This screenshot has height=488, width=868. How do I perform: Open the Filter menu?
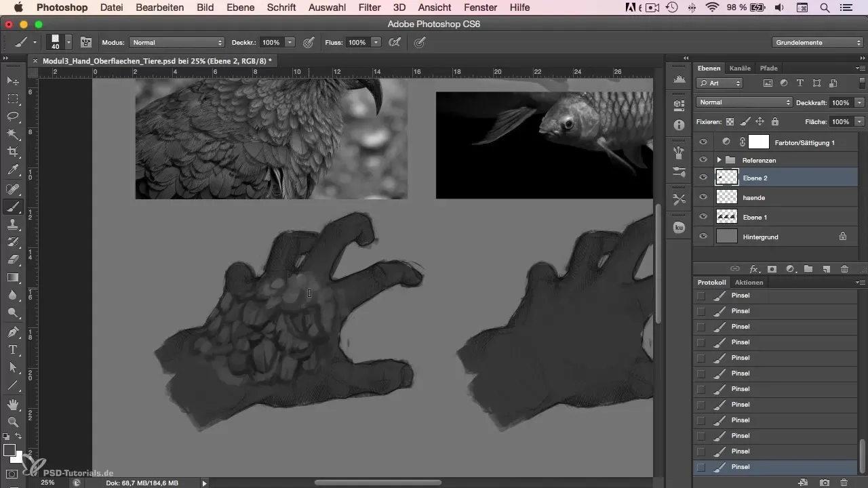(369, 7)
